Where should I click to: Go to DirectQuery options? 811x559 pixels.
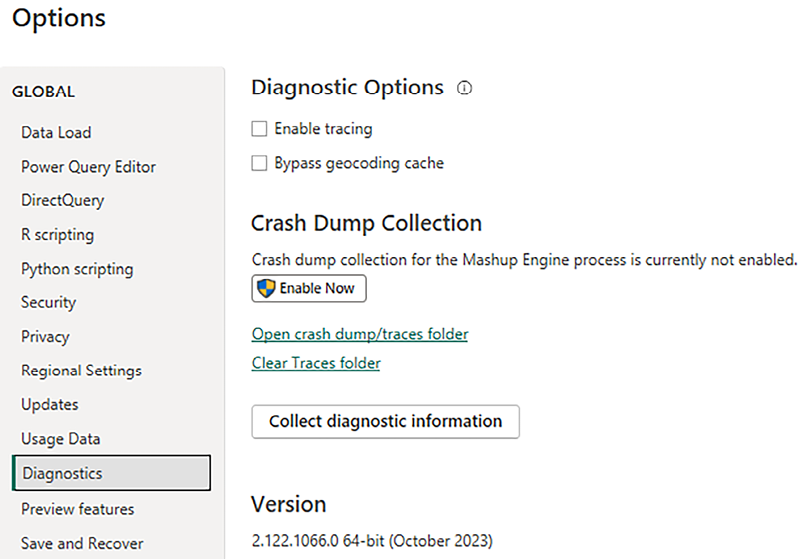[x=62, y=200]
